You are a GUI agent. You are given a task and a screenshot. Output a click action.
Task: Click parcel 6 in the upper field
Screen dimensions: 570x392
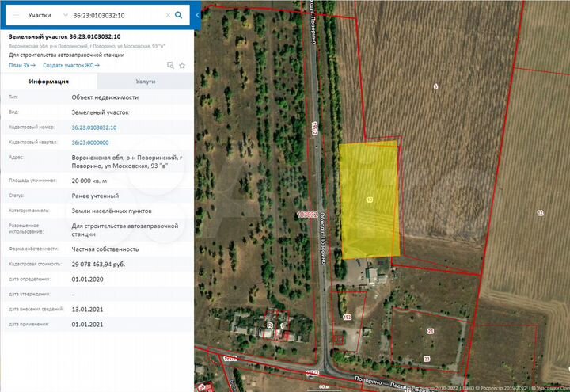pos(435,86)
